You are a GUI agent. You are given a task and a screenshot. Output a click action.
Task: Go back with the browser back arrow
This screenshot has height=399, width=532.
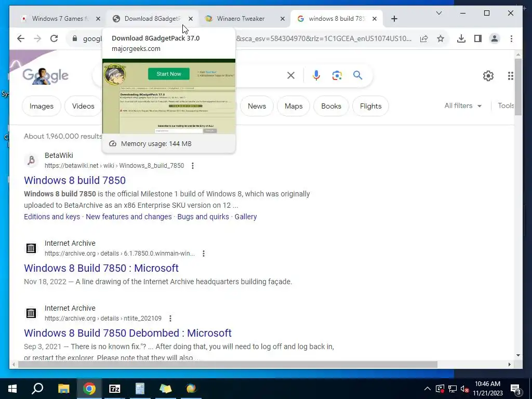(21, 38)
